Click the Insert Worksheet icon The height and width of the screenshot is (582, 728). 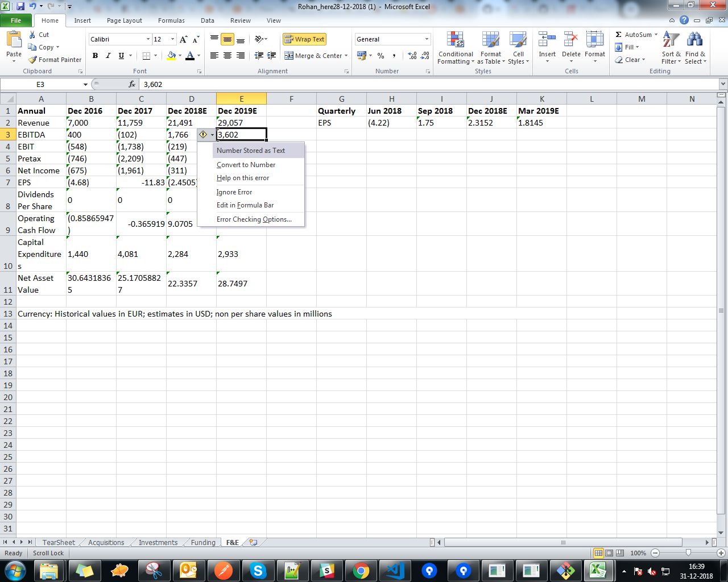click(254, 542)
